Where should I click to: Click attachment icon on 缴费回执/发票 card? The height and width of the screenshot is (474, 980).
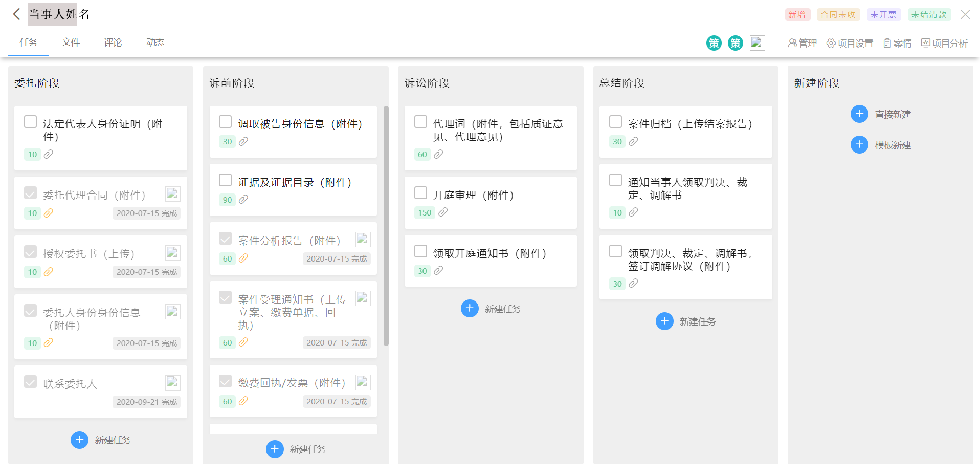(243, 401)
